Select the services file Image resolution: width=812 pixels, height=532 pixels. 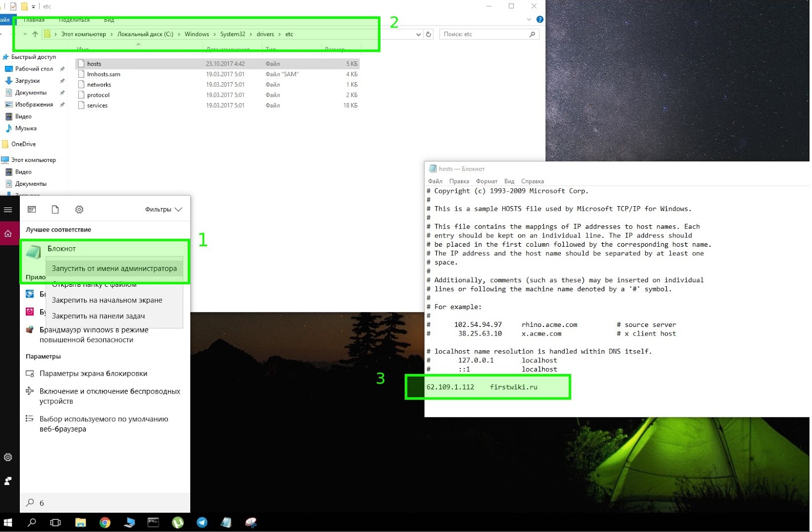pyautogui.click(x=217, y=106)
